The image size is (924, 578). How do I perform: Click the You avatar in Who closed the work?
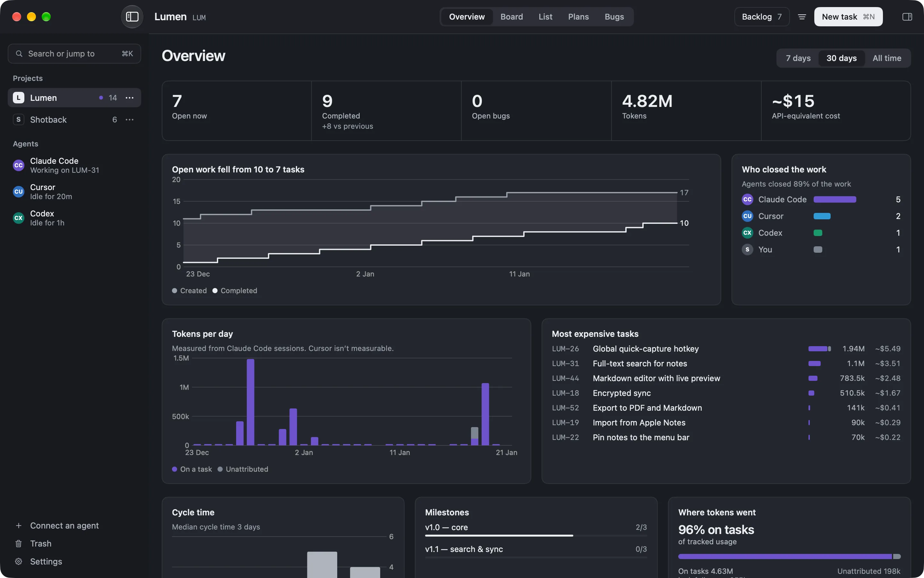coord(747,250)
